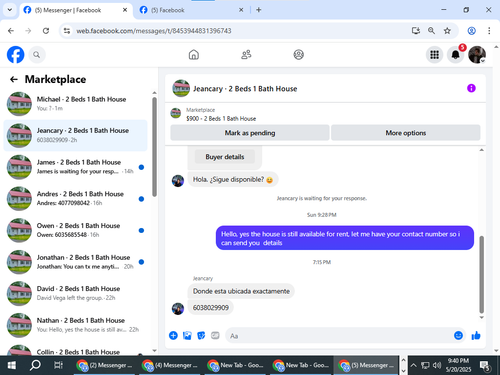Open a new browser tab
Image resolution: width=500 pixels, height=375 pixels.
pos(259,10)
